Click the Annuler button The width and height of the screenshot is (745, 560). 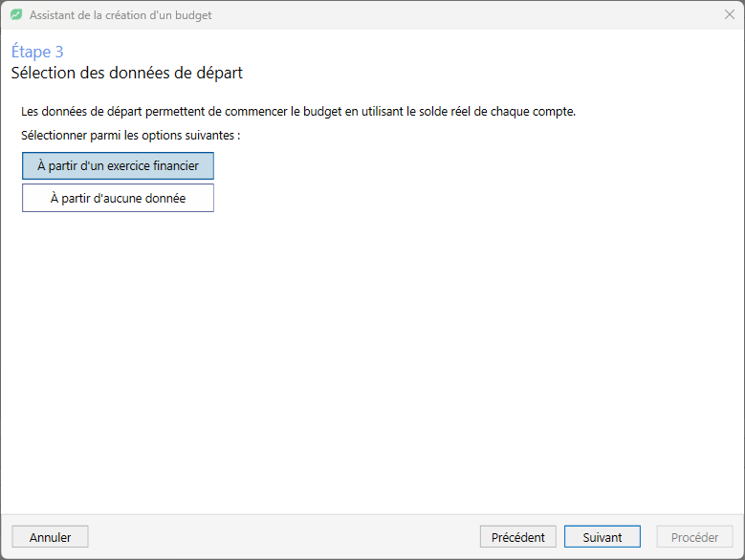click(50, 537)
